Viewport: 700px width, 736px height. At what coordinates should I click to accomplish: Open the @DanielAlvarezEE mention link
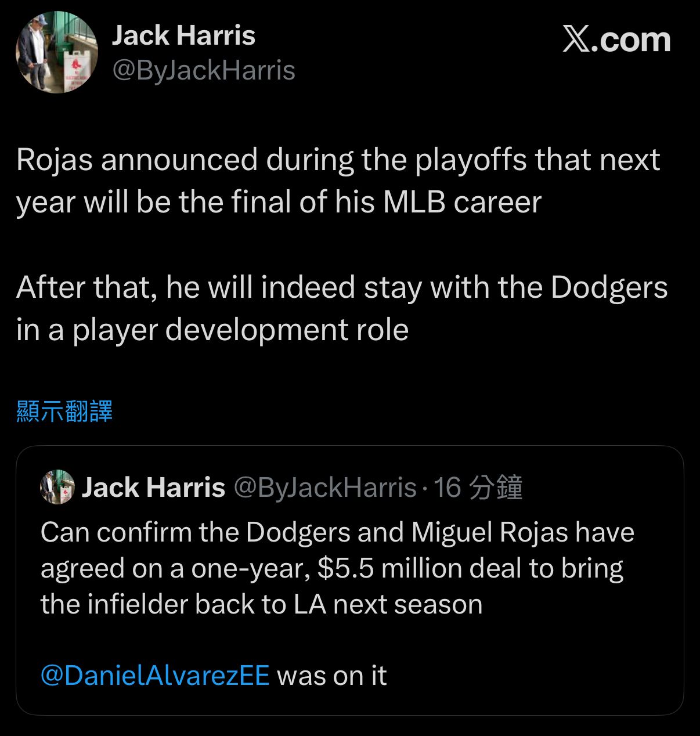[155, 675]
